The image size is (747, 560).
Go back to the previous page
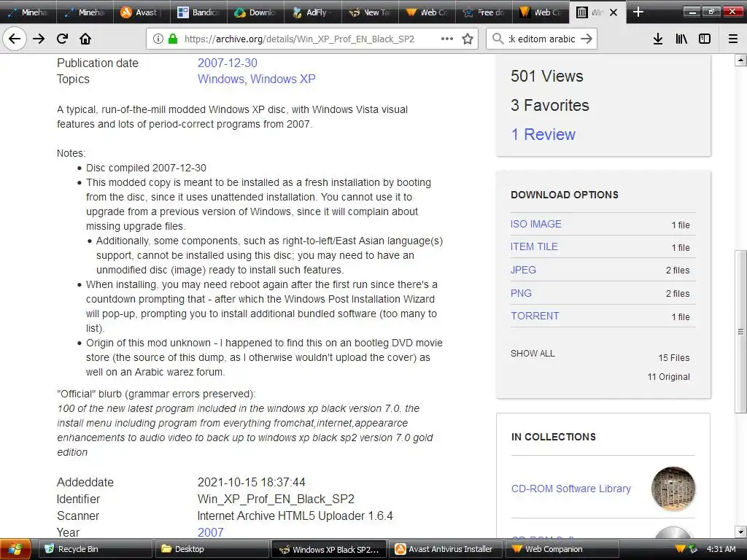pos(15,39)
